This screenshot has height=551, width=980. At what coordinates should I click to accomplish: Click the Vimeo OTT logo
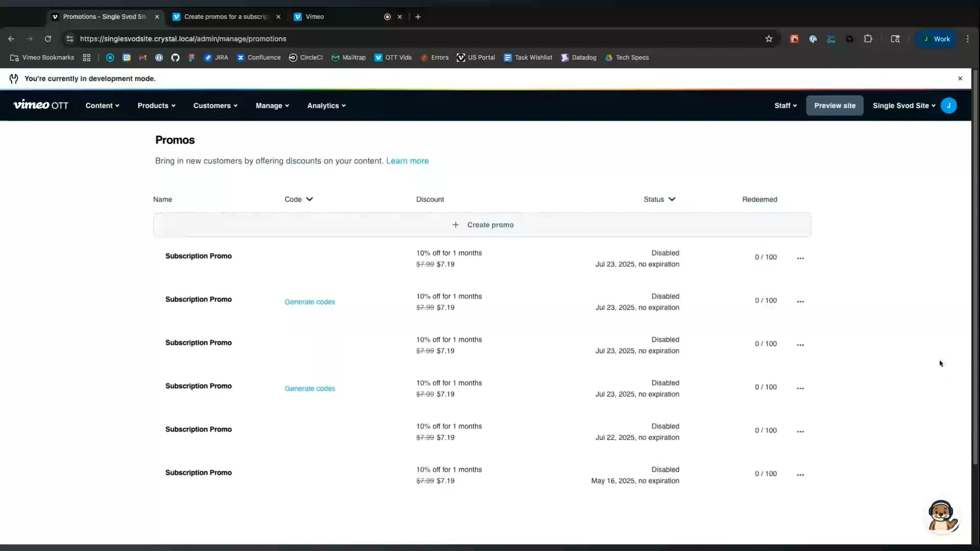tap(41, 105)
